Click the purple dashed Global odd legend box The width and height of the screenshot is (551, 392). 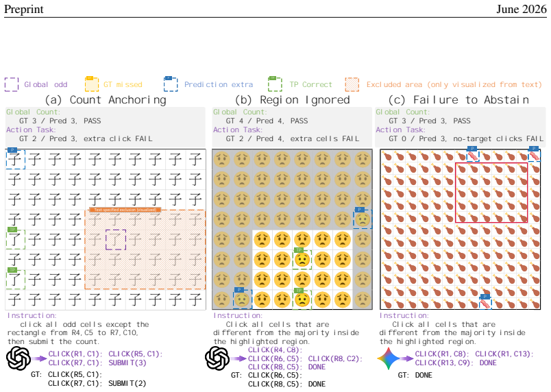(x=12, y=84)
